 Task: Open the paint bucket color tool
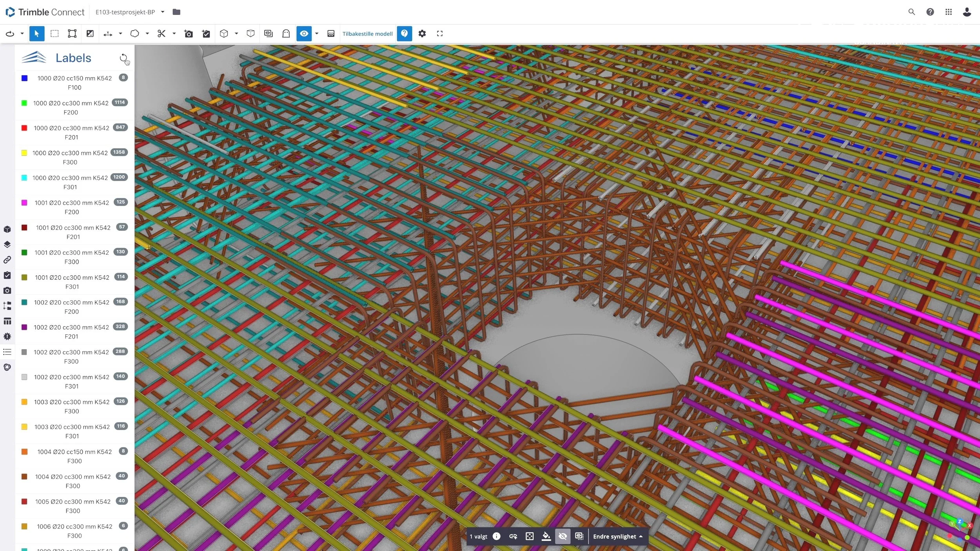click(546, 536)
